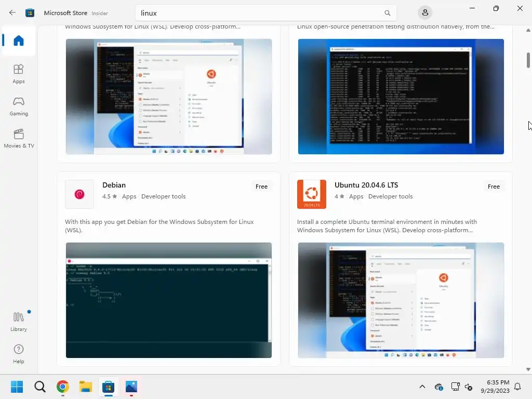Screen dimensions: 532x399
Task: Open Movies & TV section
Action: pos(19,138)
